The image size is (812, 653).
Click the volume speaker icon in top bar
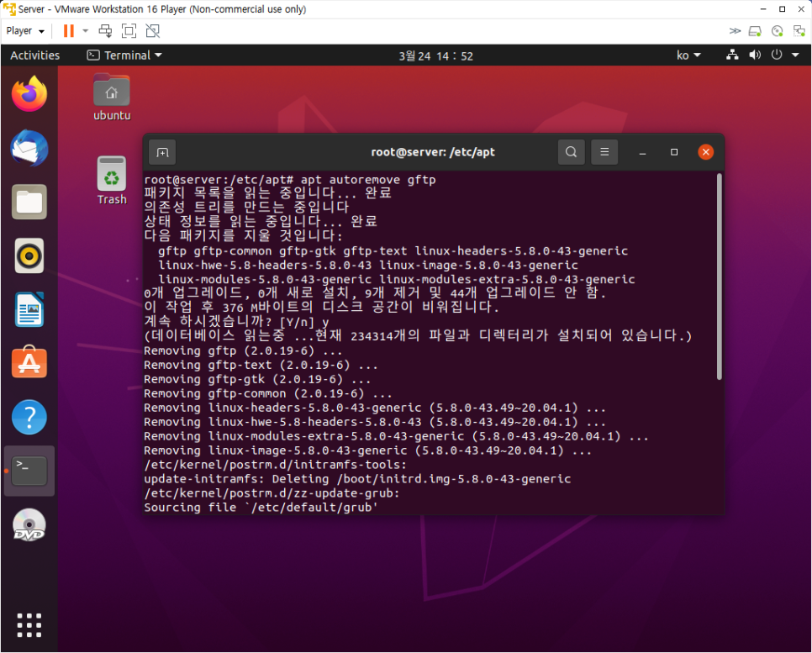(755, 55)
